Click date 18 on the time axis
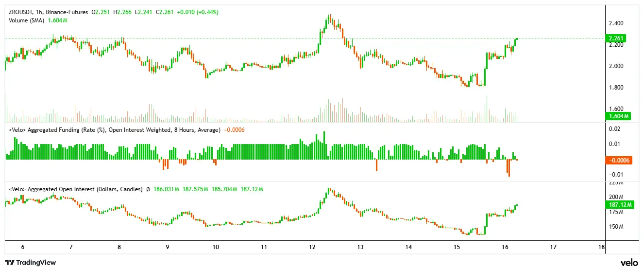This screenshot has width=644, height=271. [x=601, y=247]
